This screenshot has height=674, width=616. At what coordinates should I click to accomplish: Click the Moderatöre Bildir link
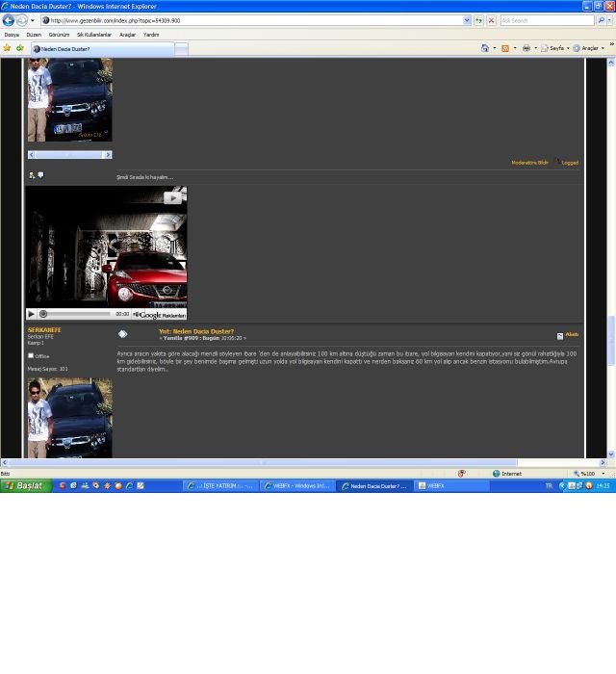529,163
